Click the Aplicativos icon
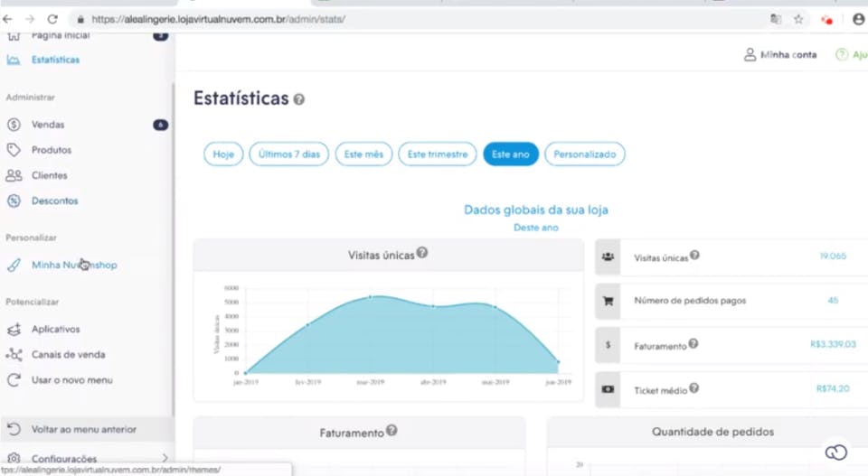The height and width of the screenshot is (476, 868). coord(14,330)
